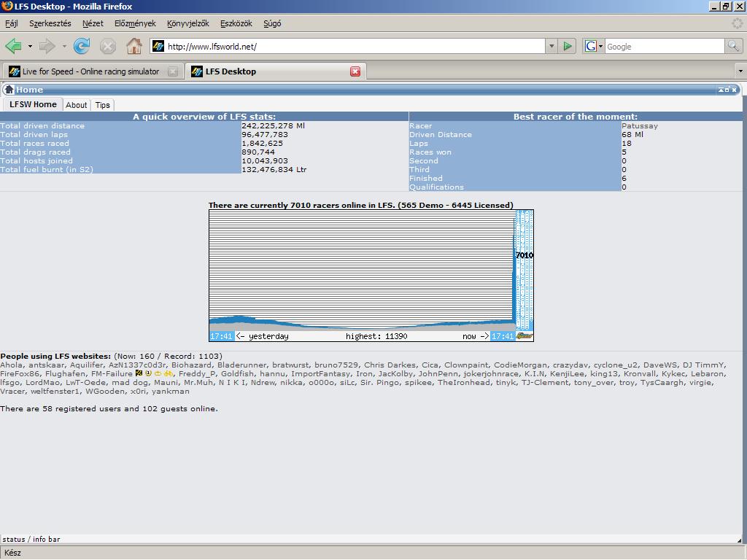Click the flag icon next to FM-Failure
The width and height of the screenshot is (747, 560).
pyautogui.click(x=139, y=373)
